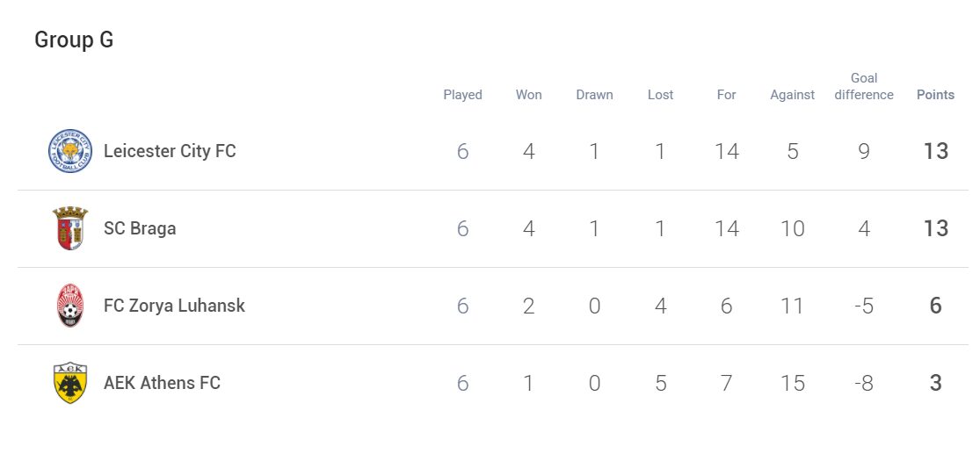This screenshot has width=980, height=454.
Task: Click the Won column header
Action: [x=529, y=95]
